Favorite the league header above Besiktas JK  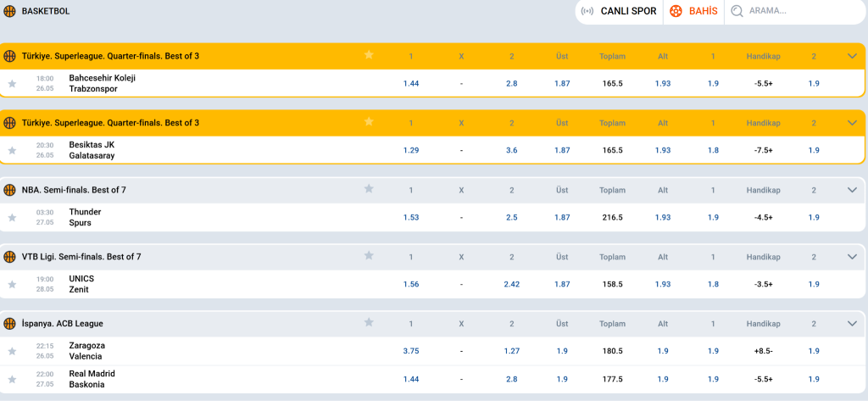pyautogui.click(x=369, y=122)
